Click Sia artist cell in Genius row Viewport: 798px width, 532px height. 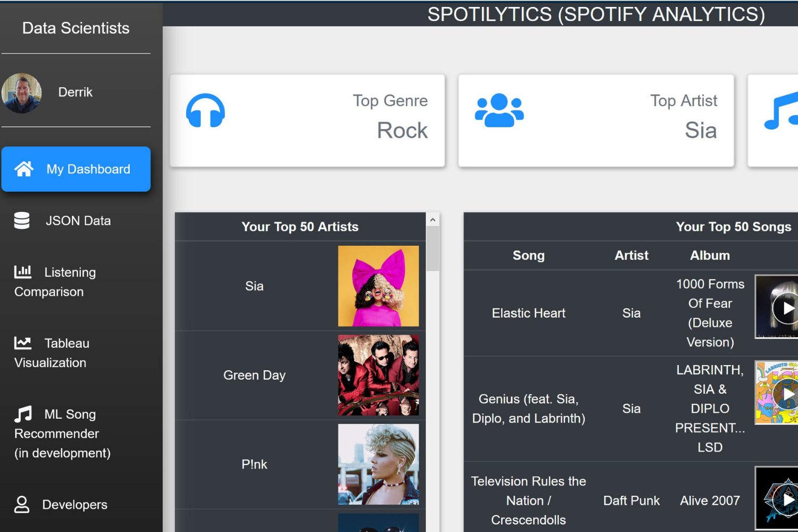tap(631, 409)
